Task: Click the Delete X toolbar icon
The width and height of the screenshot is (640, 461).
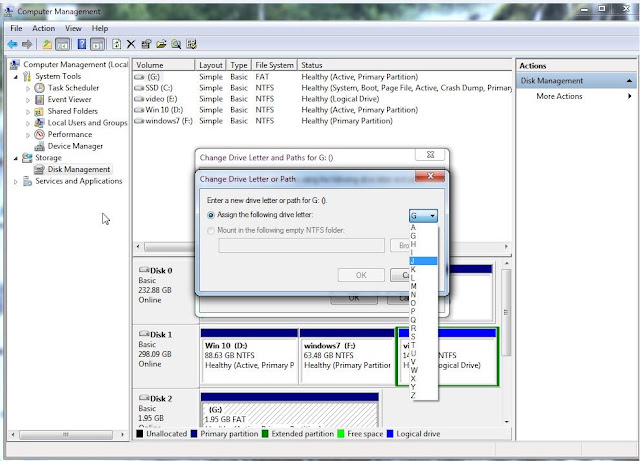Action: pyautogui.click(x=131, y=44)
